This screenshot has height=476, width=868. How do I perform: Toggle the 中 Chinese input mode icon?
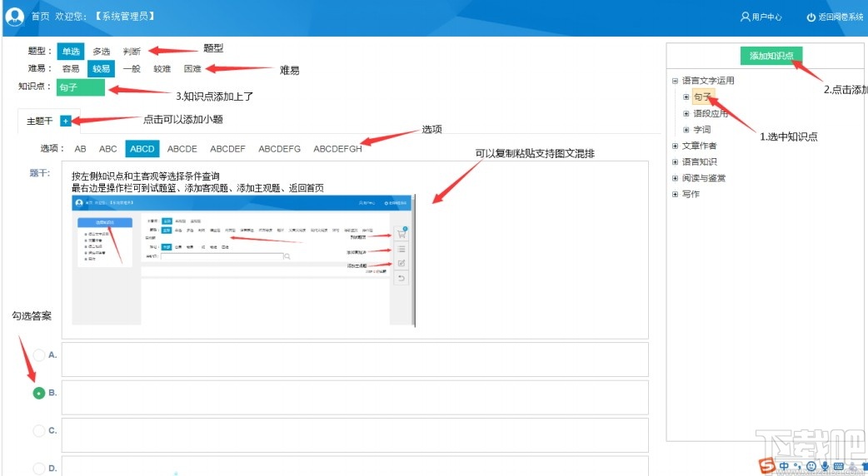pyautogui.click(x=785, y=467)
